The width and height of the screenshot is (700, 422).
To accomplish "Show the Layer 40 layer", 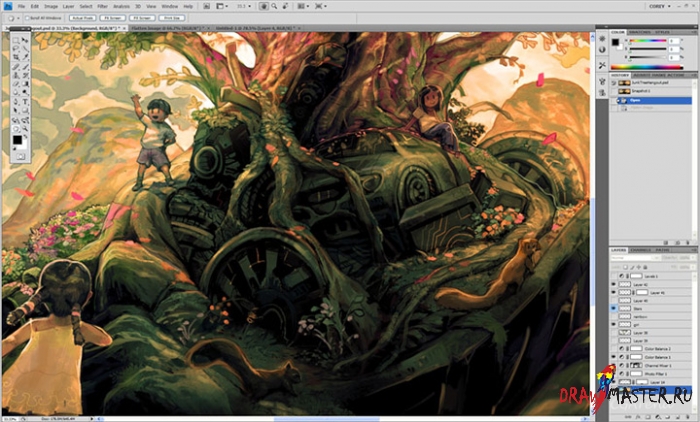I will [613, 301].
